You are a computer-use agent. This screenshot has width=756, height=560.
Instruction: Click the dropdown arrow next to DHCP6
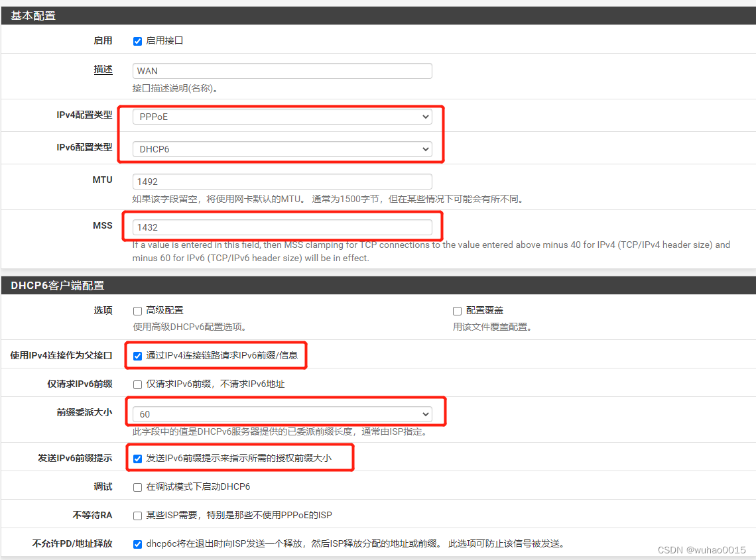point(426,148)
